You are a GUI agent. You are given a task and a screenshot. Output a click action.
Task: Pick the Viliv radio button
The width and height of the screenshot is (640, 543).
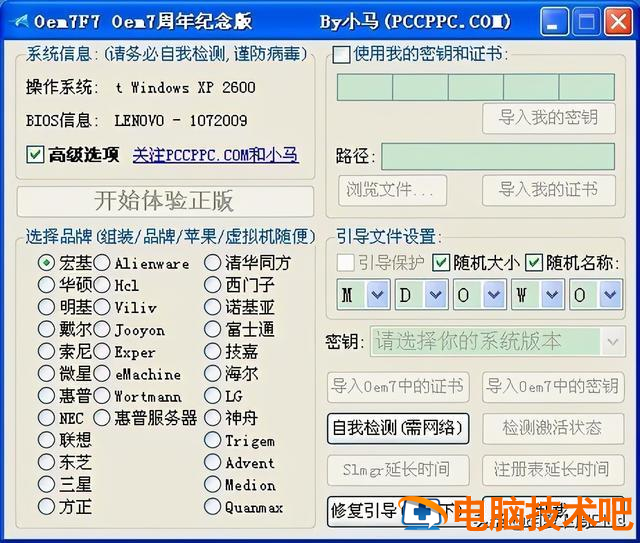pyautogui.click(x=102, y=307)
